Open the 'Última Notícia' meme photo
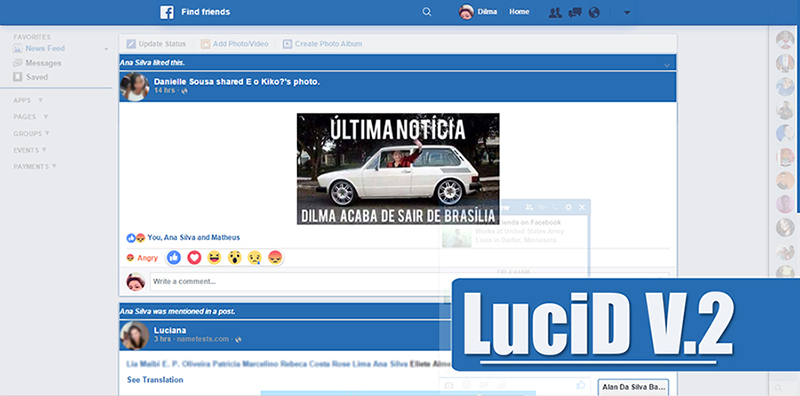Image resolution: width=800 pixels, height=396 pixels. [398, 169]
